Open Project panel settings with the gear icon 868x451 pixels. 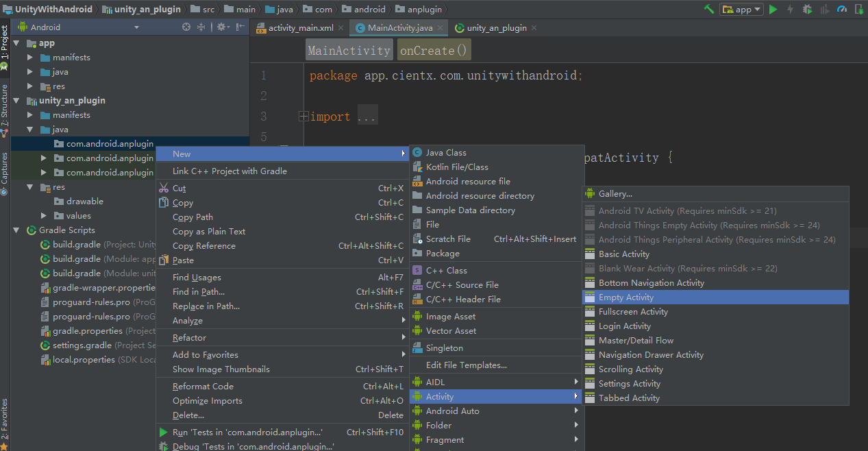tap(222, 26)
